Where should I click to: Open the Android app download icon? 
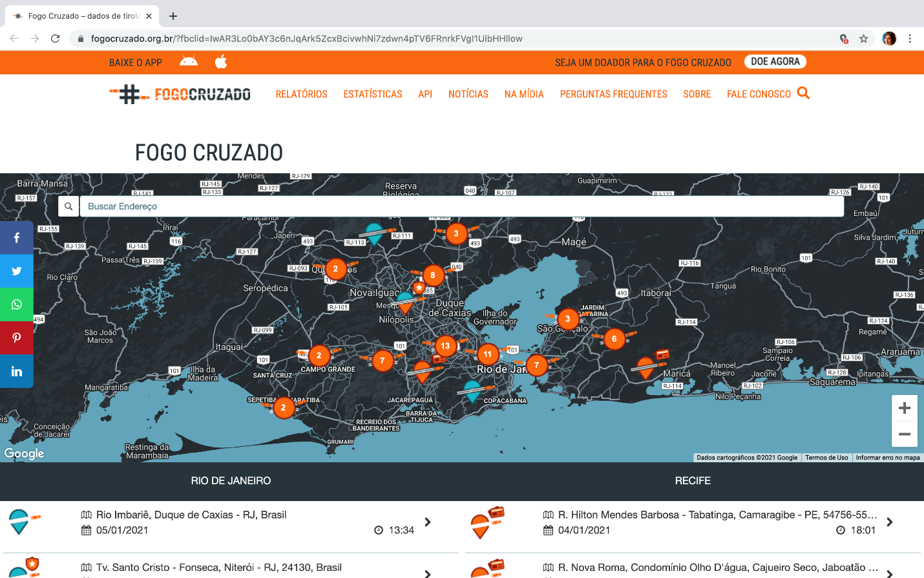[x=189, y=62]
